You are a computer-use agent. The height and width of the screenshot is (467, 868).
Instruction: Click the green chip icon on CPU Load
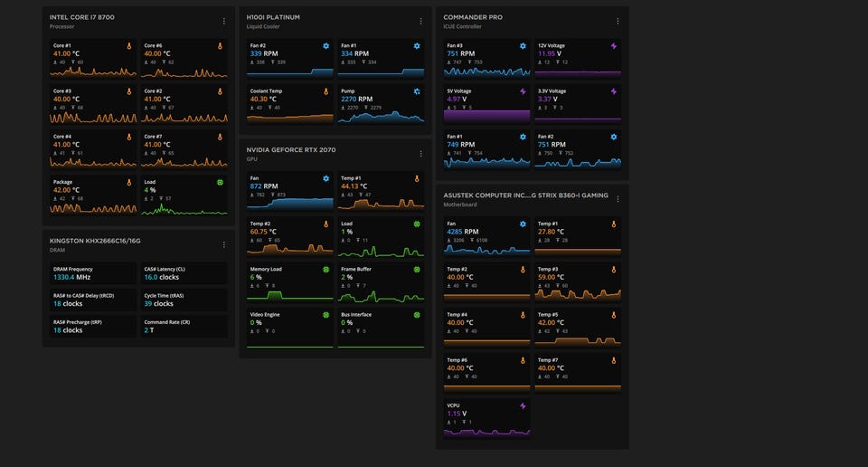[220, 182]
